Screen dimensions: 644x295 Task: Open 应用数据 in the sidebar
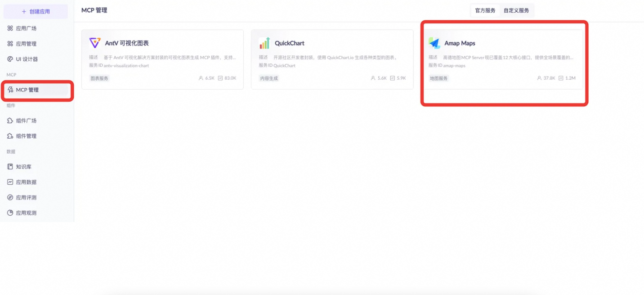tap(26, 182)
